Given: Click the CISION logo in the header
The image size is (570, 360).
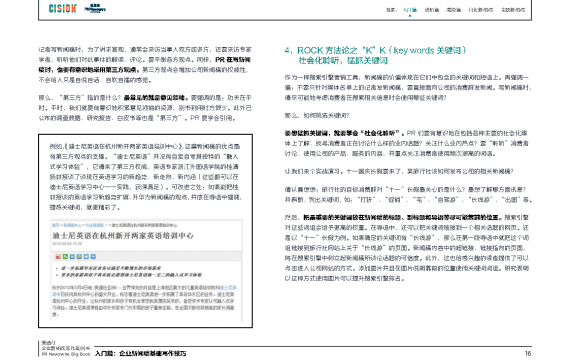Looking at the screenshot, I should click(x=63, y=8).
